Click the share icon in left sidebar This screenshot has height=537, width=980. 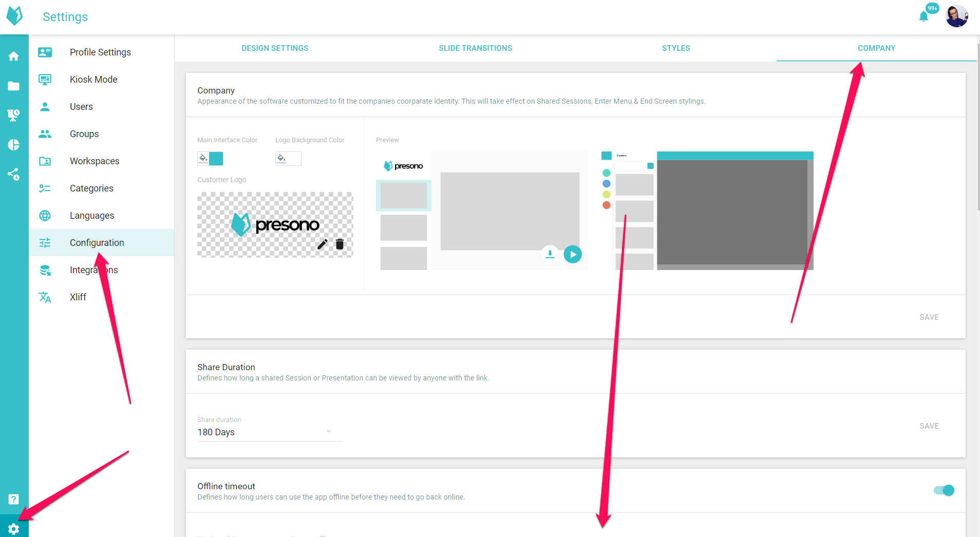click(x=14, y=175)
